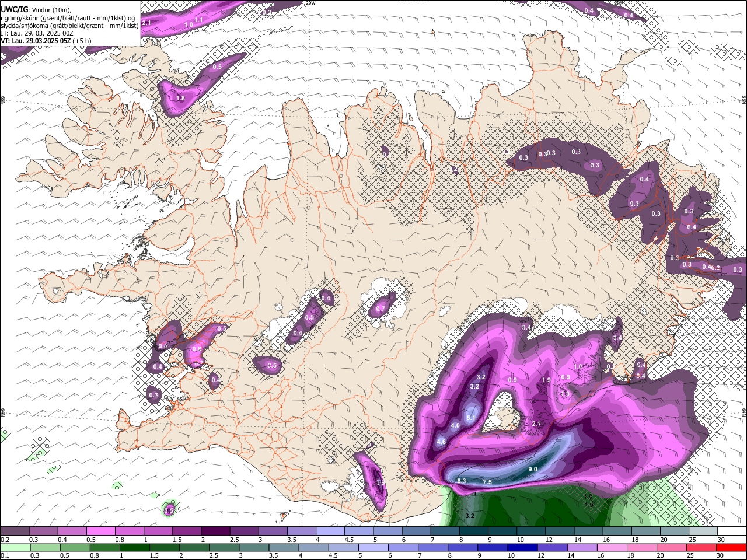Click the 5.1 value on the glacier area
Viewport: 747px width, 560px height.
coord(471,418)
